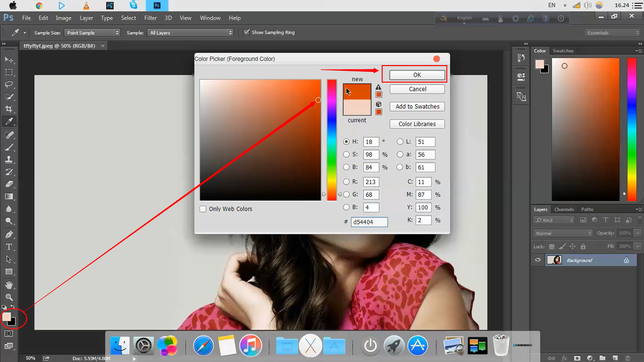Select the H hue radio button

coord(347,142)
